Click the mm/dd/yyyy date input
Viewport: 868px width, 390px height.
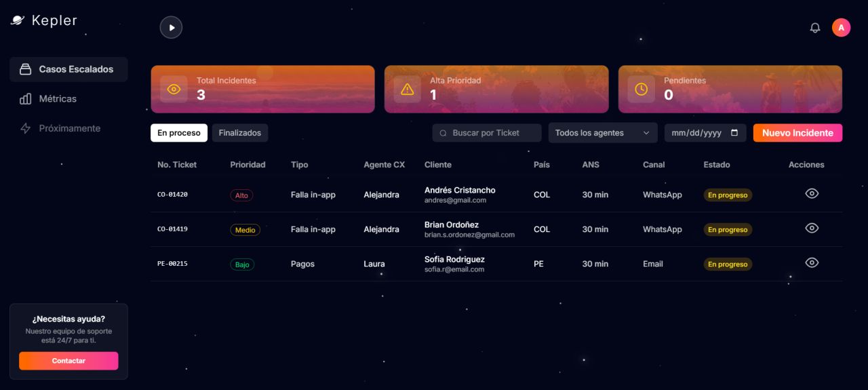tap(705, 133)
